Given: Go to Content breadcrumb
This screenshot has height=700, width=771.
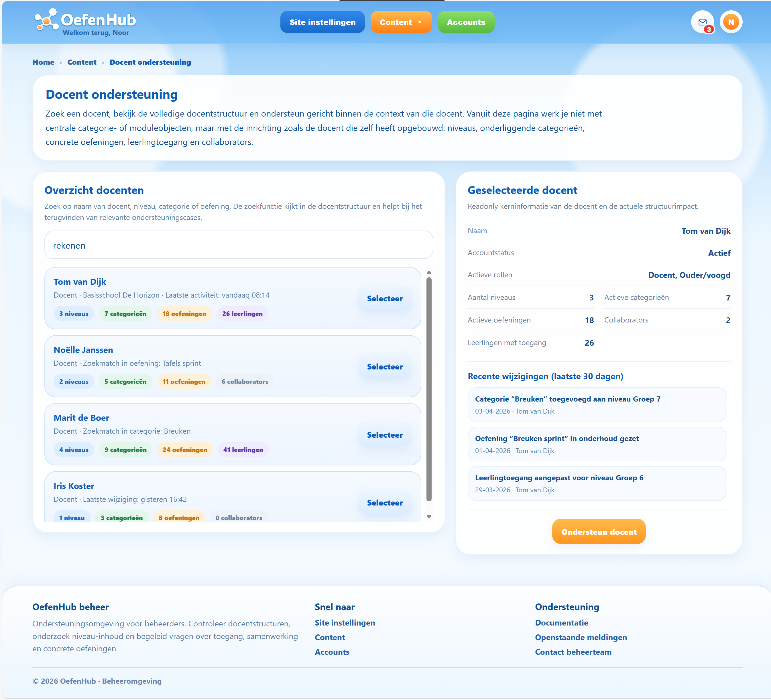Looking at the screenshot, I should click(x=82, y=62).
